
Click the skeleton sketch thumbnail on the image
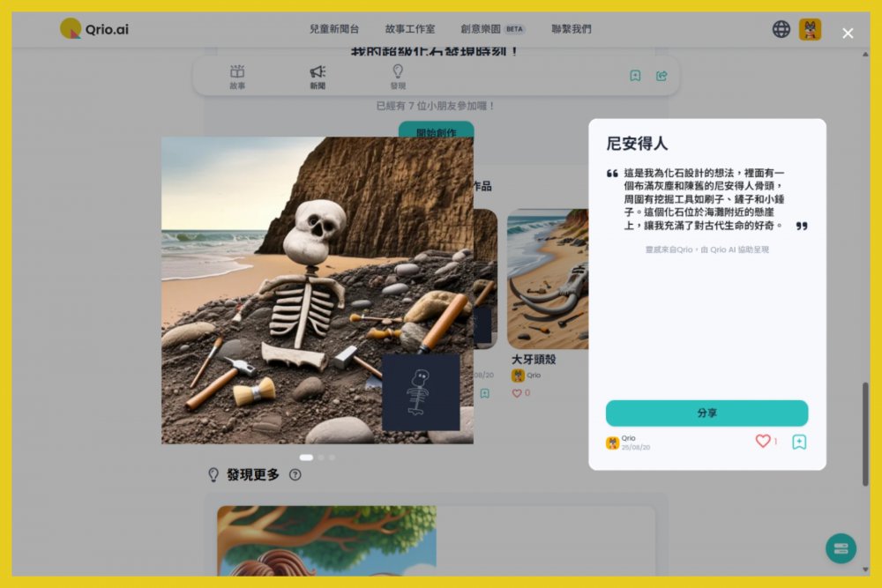421,392
